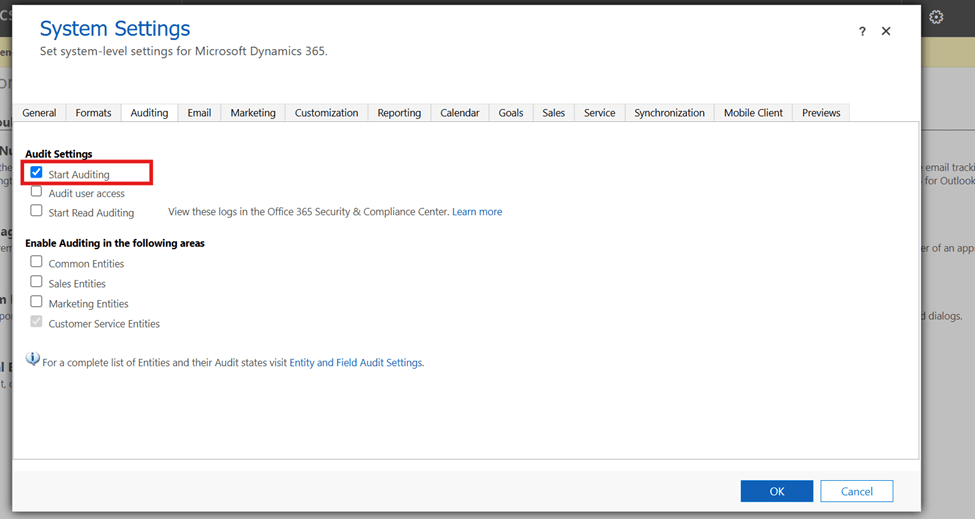
Task: Uncheck the Start Auditing checkbox
Action: pos(37,173)
